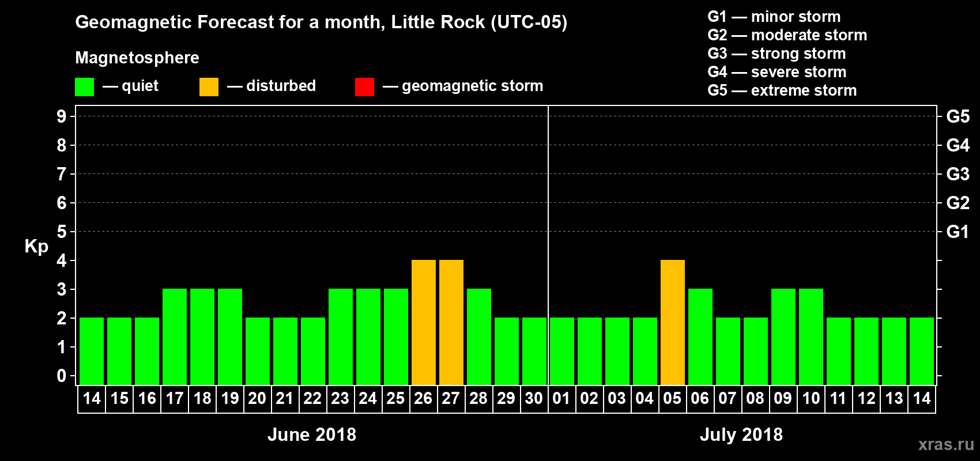
Task: Select the orange bar for June 26
Action: (424, 322)
